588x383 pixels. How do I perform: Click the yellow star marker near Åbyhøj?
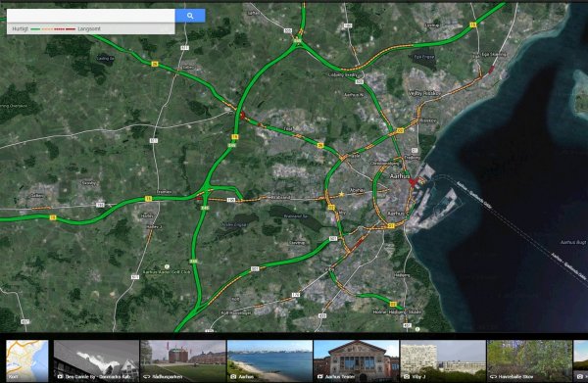click(x=341, y=194)
